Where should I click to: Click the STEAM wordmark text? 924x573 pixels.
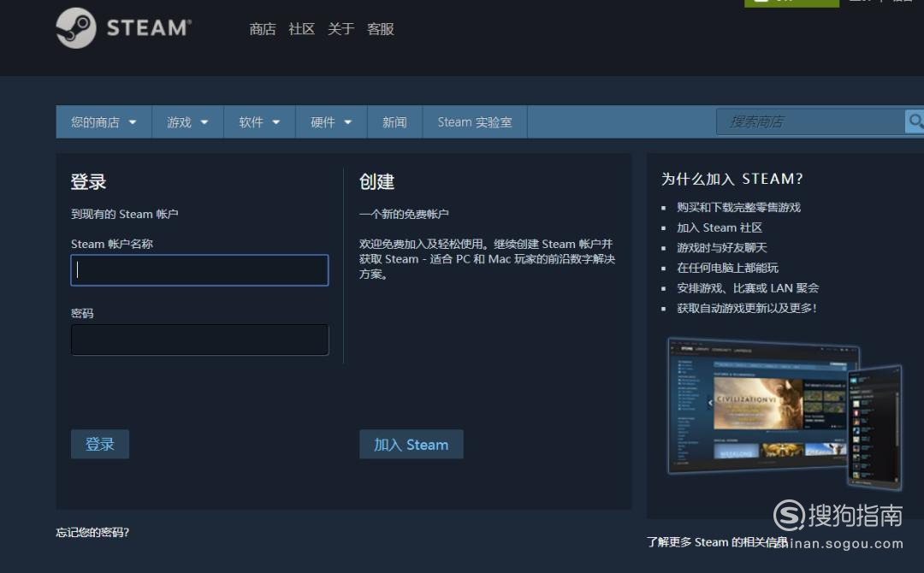pyautogui.click(x=149, y=27)
